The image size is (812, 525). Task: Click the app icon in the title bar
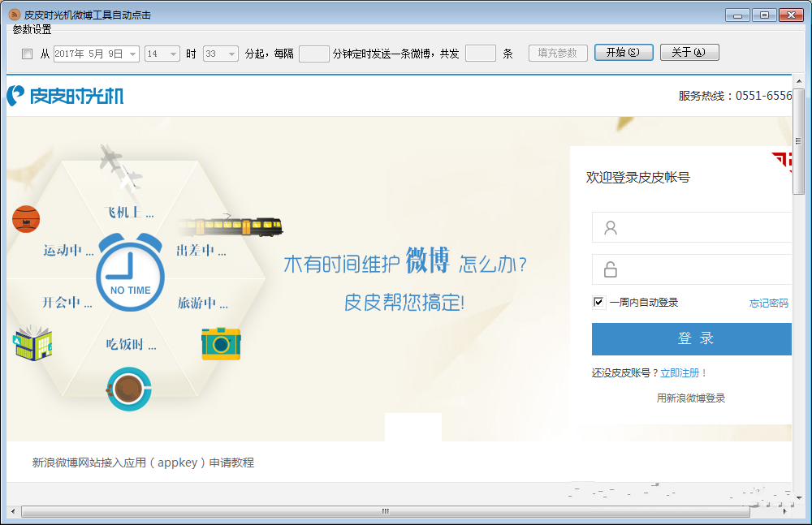(x=15, y=15)
